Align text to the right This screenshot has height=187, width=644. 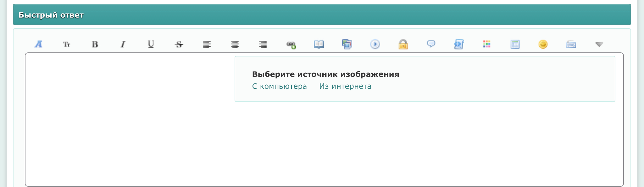click(x=263, y=44)
